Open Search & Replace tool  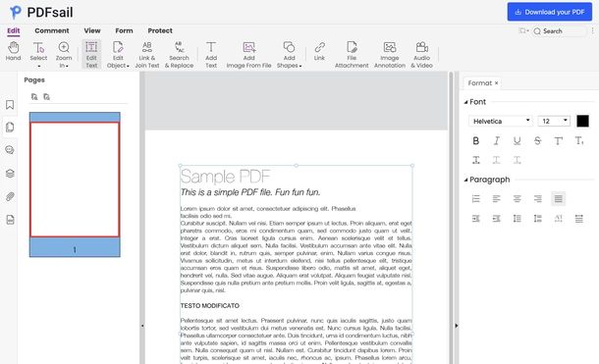(x=179, y=55)
